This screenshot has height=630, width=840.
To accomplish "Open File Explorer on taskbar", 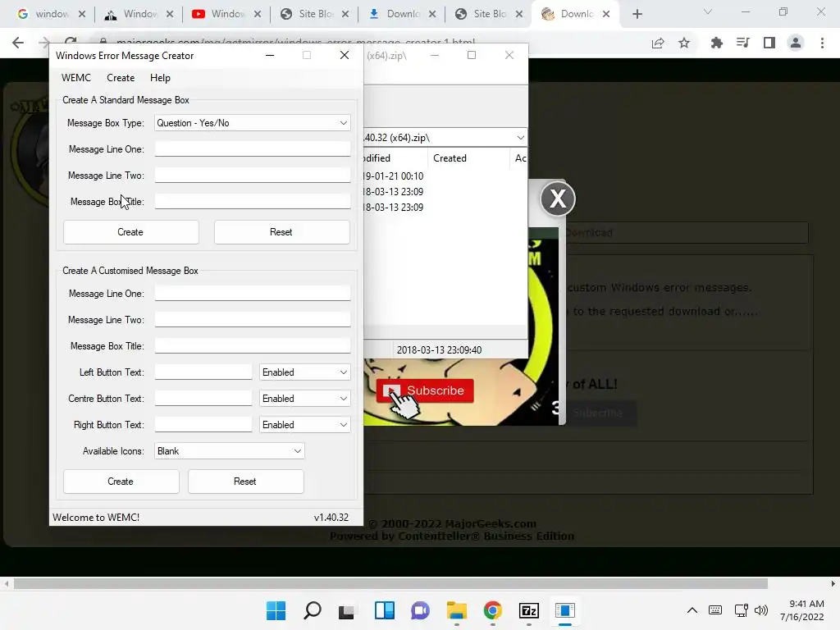I will [x=457, y=610].
